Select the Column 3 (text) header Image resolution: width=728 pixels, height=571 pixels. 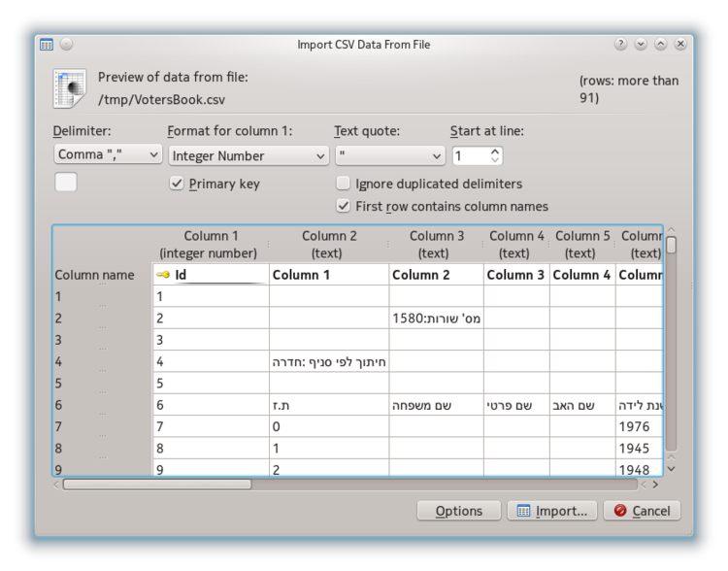[437, 244]
